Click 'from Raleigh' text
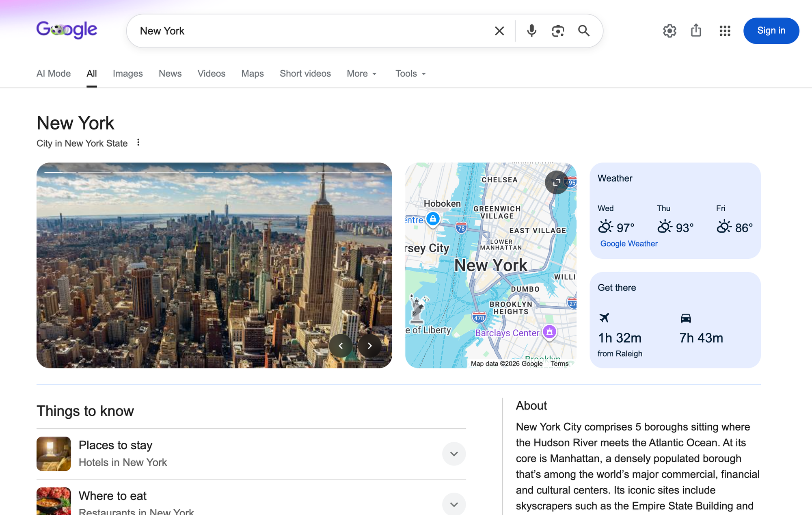The height and width of the screenshot is (515, 812). pyautogui.click(x=620, y=353)
